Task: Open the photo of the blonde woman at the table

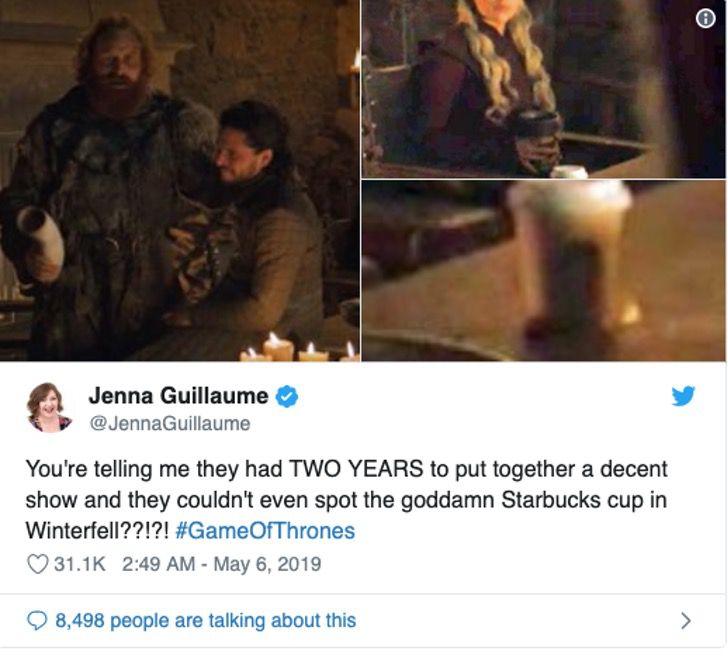Action: click(x=544, y=89)
